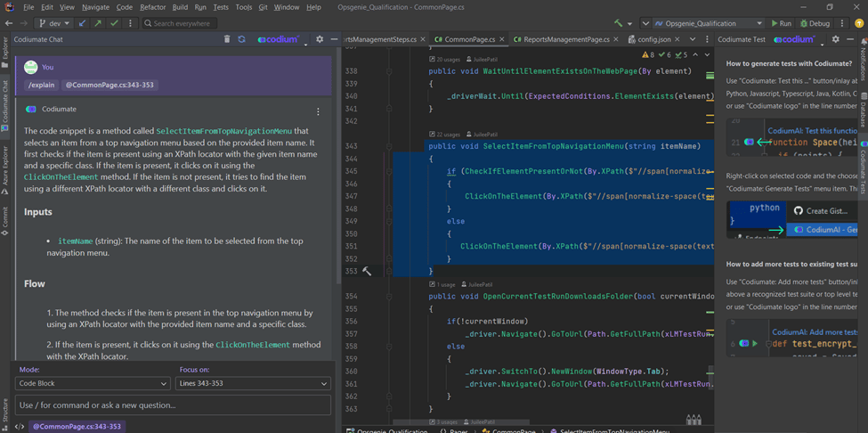Open Codiumate response options menu
The image size is (868, 433).
pos(318,112)
